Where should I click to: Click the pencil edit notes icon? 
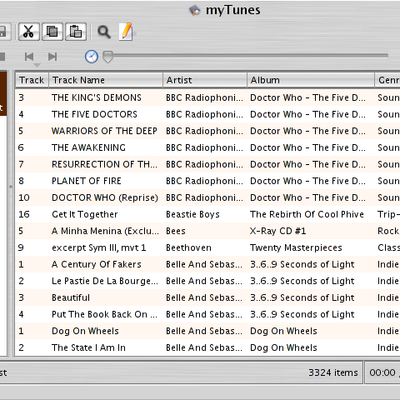point(126,32)
